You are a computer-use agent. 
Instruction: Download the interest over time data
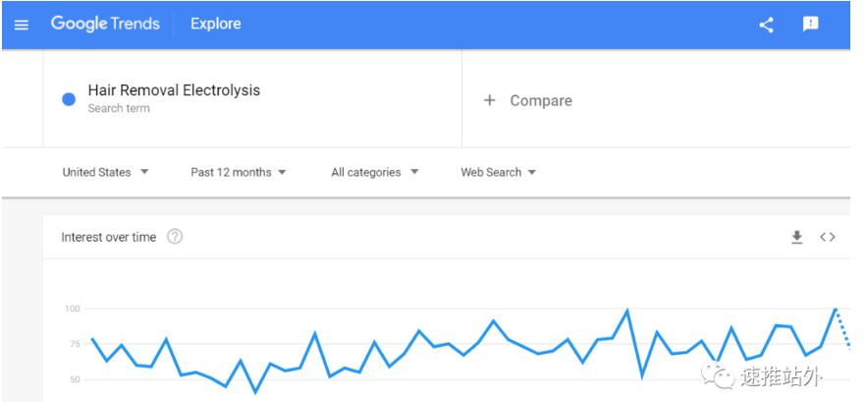[796, 237]
